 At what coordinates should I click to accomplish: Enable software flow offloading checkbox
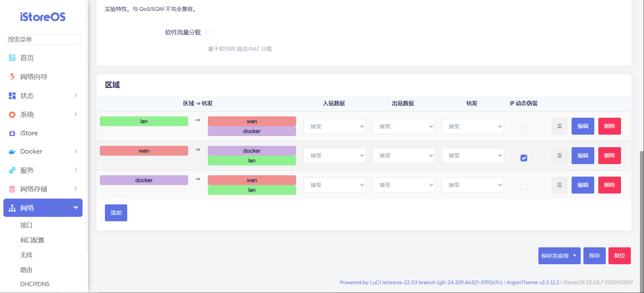tap(210, 33)
